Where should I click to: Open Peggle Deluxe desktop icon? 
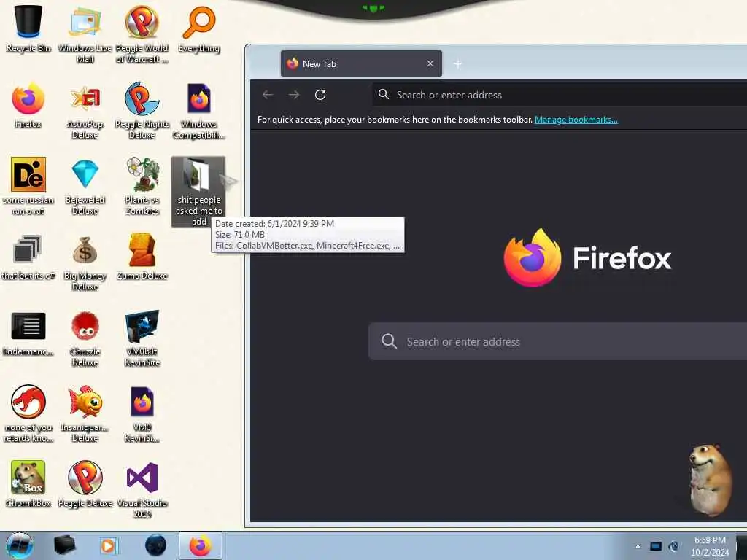[x=85, y=483]
